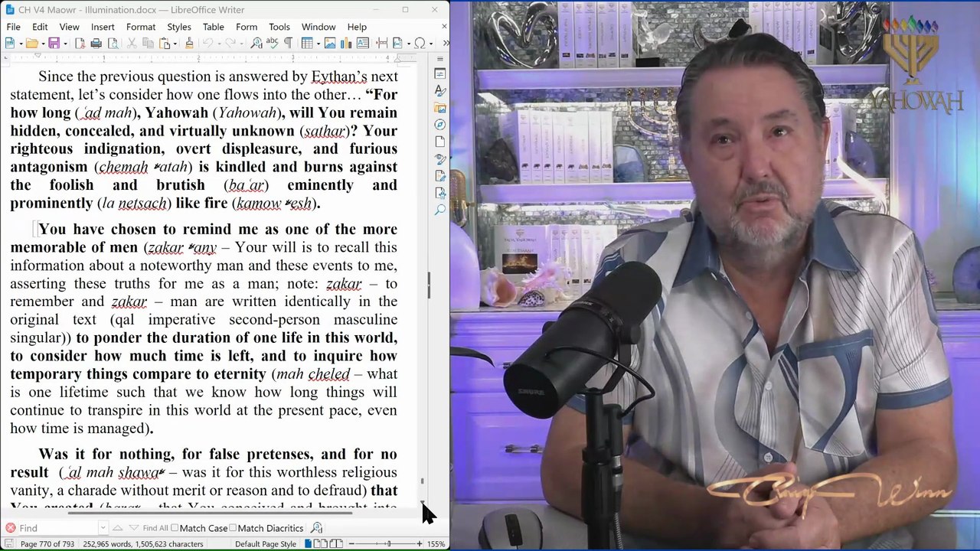The image size is (980, 551).
Task: Open the sidebar Find deck magnifier
Action: [440, 210]
